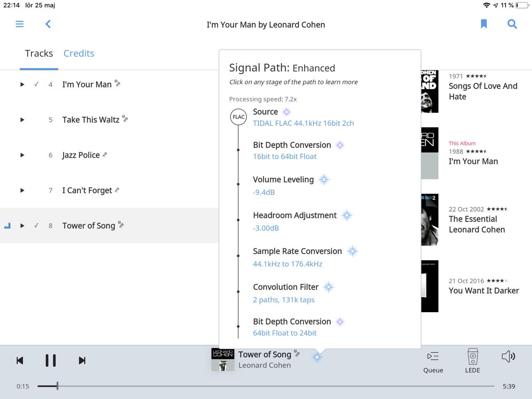Go back using the left arrow
The height and width of the screenshot is (399, 532).
[x=48, y=24]
